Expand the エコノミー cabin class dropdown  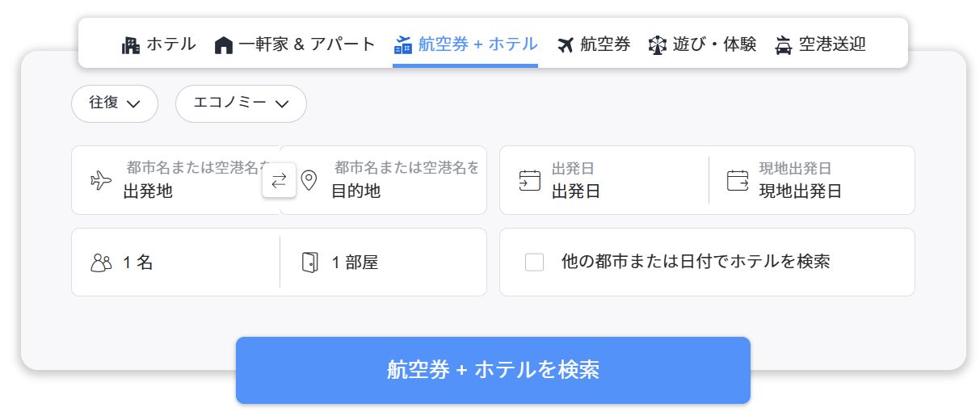click(241, 103)
